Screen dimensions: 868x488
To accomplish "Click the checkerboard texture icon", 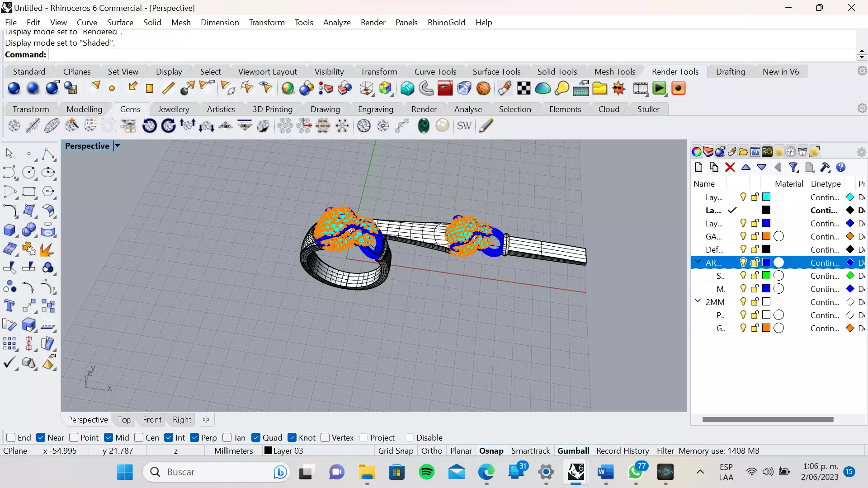I will 524,88.
